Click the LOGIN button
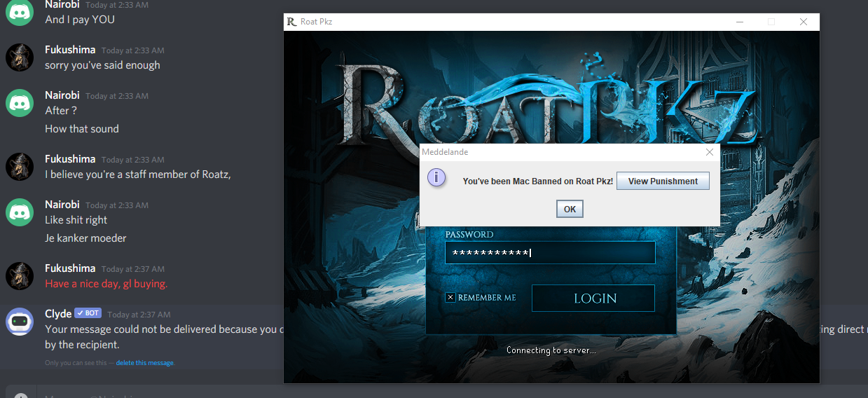This screenshot has width=868, height=398. [593, 298]
